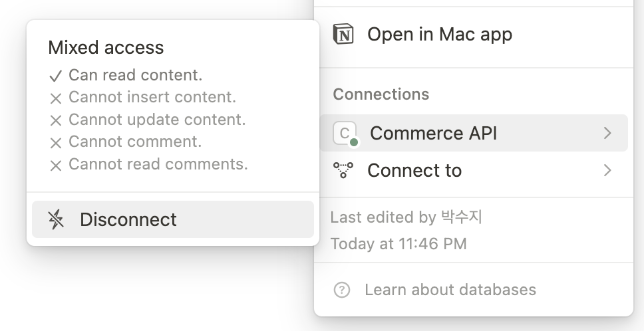Click the Disconnect lightning bolt icon
Viewport: 644px width, 331px height.
coord(57,219)
